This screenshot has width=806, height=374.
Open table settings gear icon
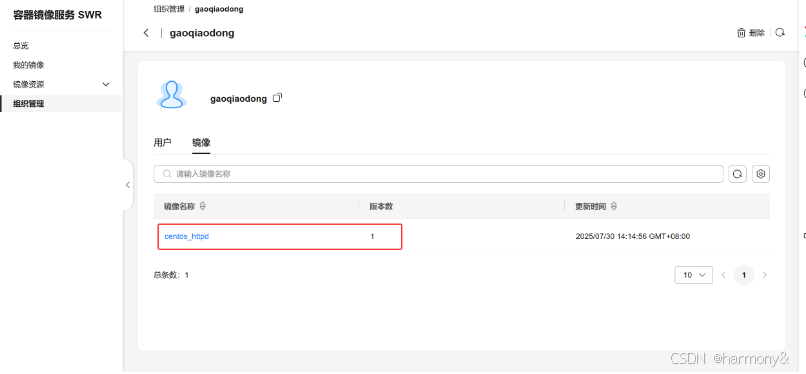pos(761,174)
